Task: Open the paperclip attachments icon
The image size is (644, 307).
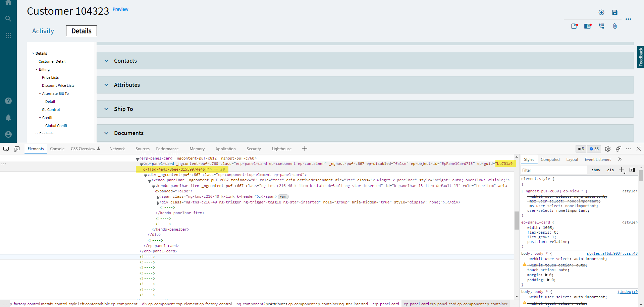Action: (614, 26)
